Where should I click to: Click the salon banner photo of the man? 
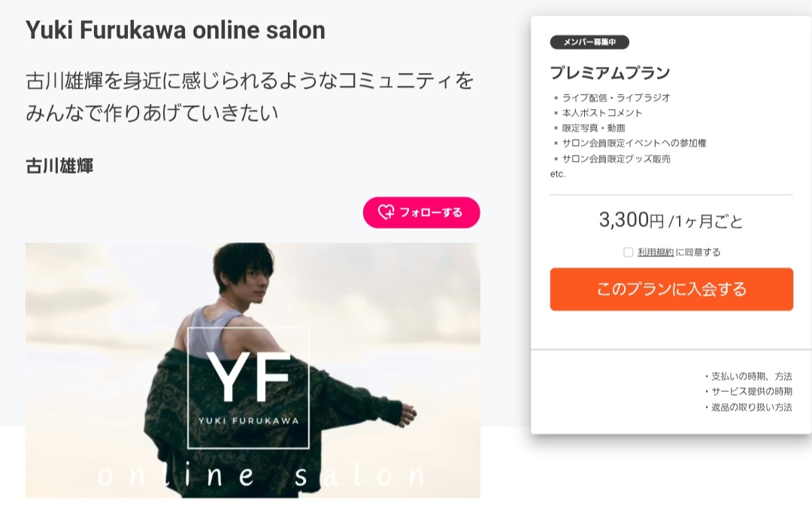tap(253, 370)
